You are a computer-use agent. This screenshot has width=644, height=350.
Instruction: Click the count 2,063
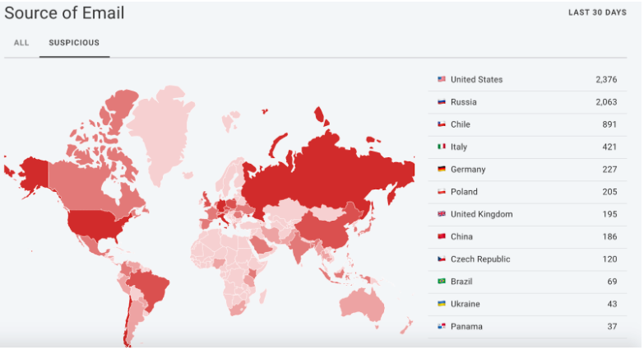click(606, 102)
